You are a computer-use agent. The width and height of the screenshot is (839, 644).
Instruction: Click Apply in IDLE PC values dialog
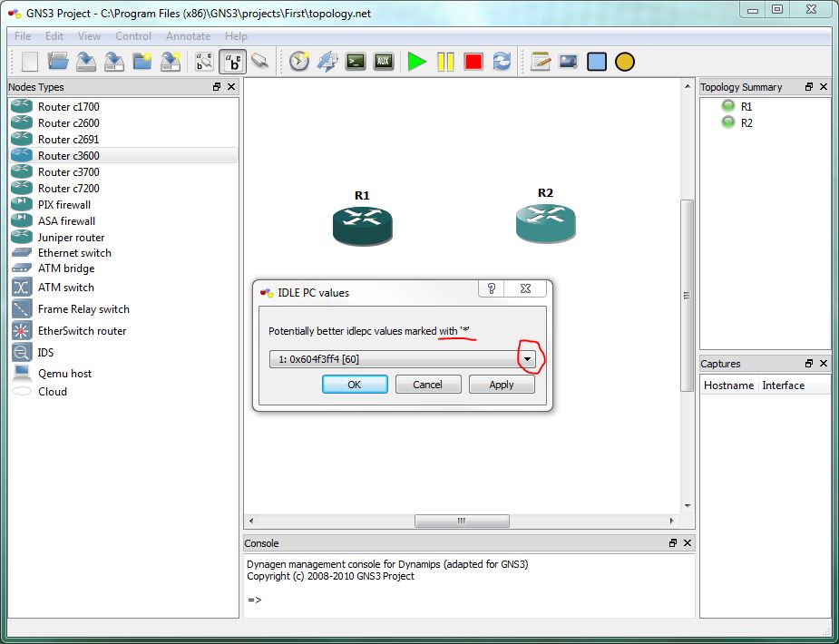click(x=502, y=384)
